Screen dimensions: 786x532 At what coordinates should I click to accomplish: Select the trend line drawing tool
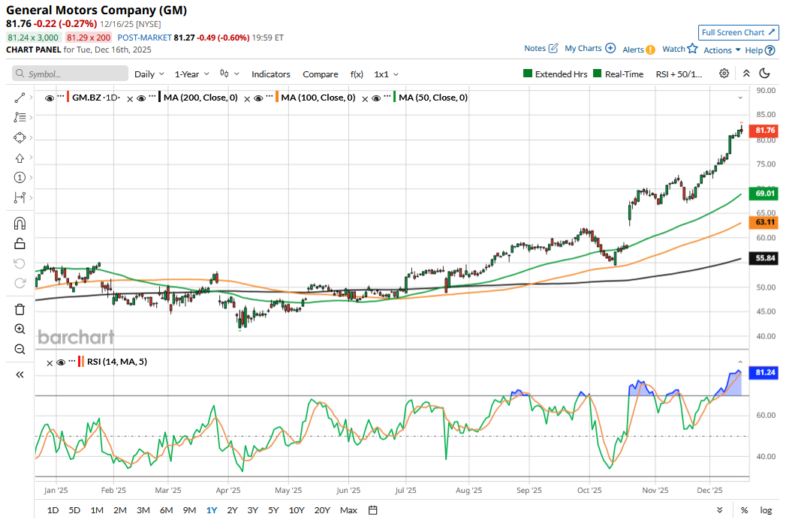20,98
